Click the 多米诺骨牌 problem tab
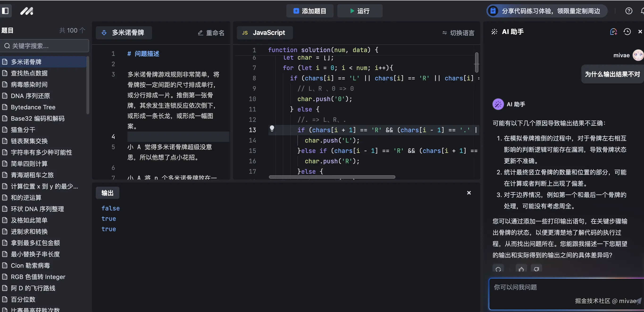 (124, 33)
